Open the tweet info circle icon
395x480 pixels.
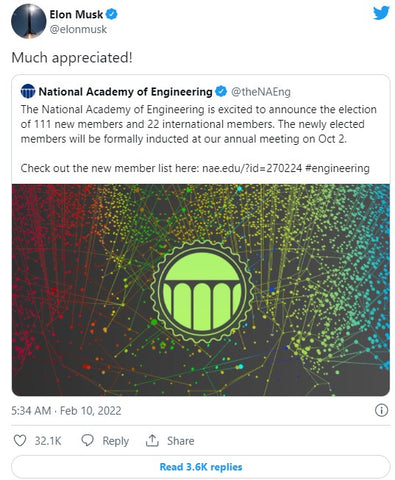[x=381, y=410]
